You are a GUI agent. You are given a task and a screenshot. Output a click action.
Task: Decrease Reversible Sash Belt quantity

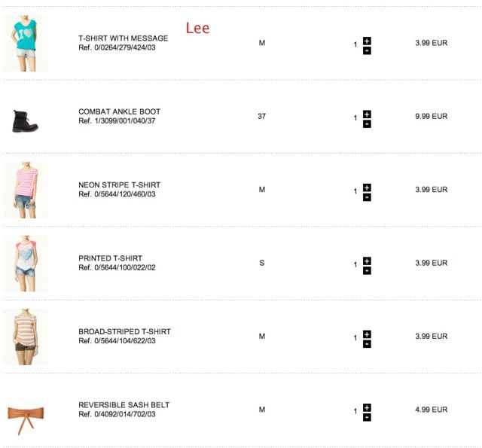click(x=367, y=417)
